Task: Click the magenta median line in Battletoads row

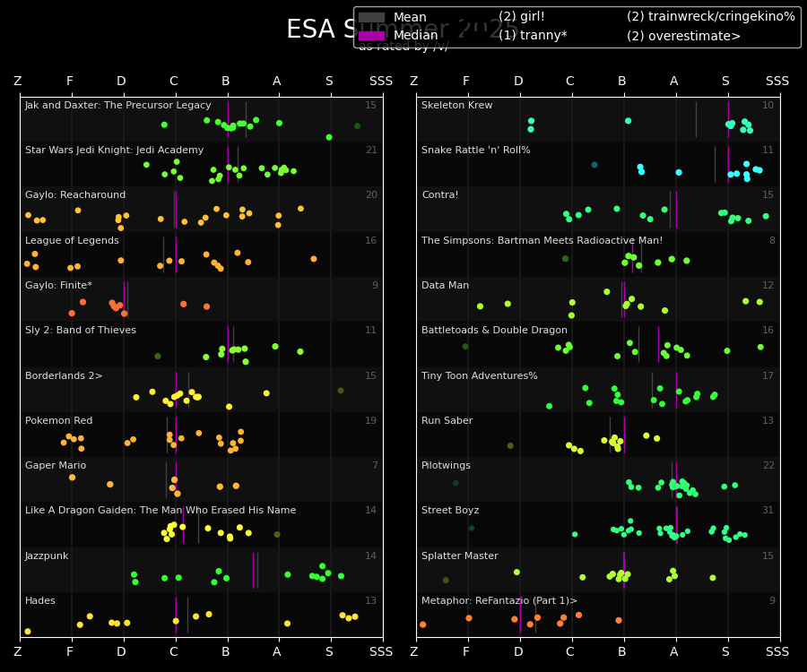Action: [658, 344]
